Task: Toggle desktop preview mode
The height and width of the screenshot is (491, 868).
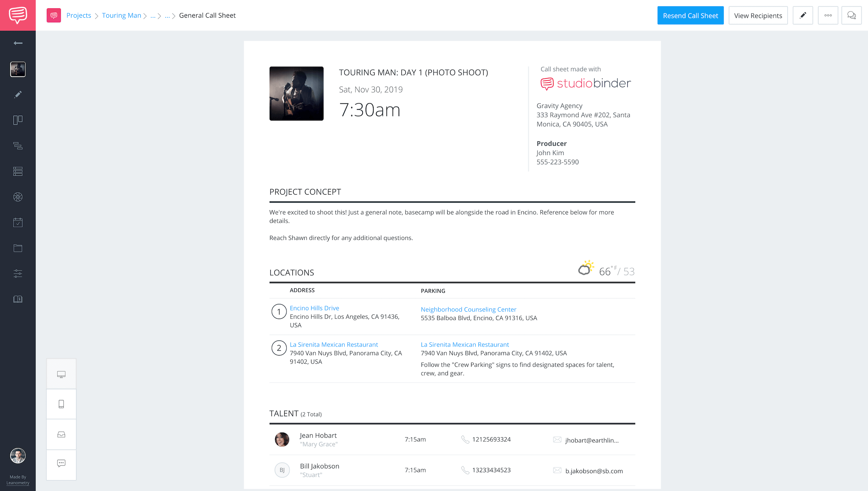Action: click(x=61, y=374)
